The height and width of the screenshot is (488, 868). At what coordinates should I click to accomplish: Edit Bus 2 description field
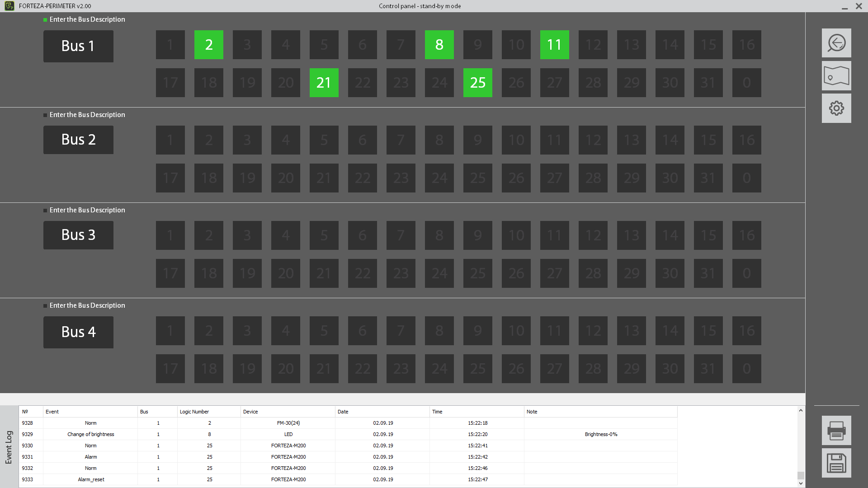(x=87, y=115)
